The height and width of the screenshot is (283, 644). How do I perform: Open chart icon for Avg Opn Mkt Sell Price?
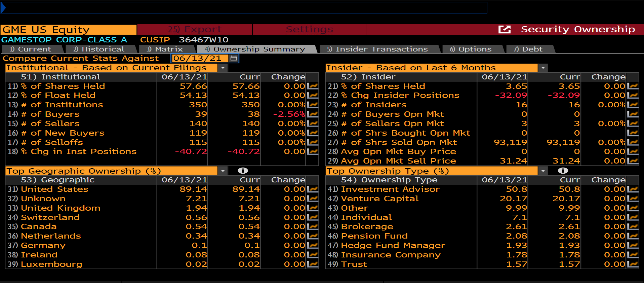pyautogui.click(x=633, y=161)
